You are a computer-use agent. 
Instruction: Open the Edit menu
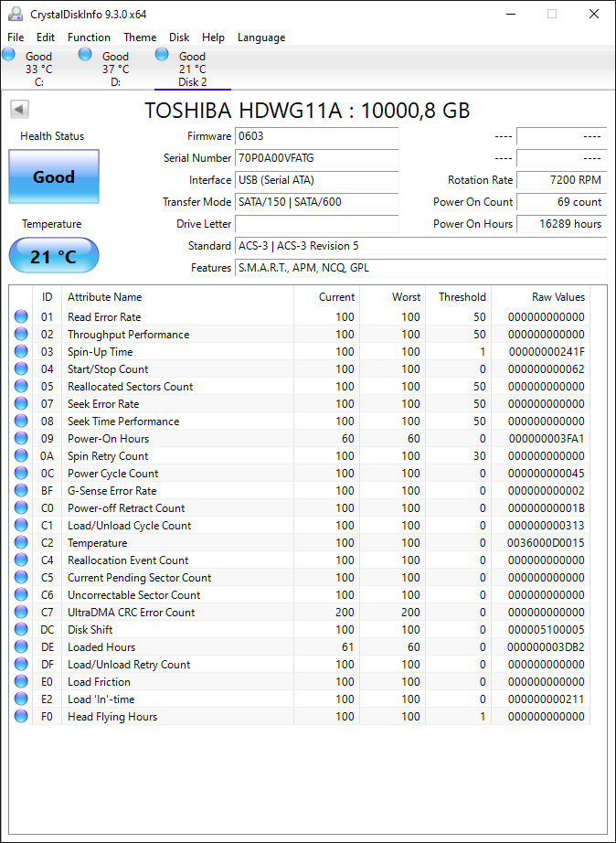46,37
